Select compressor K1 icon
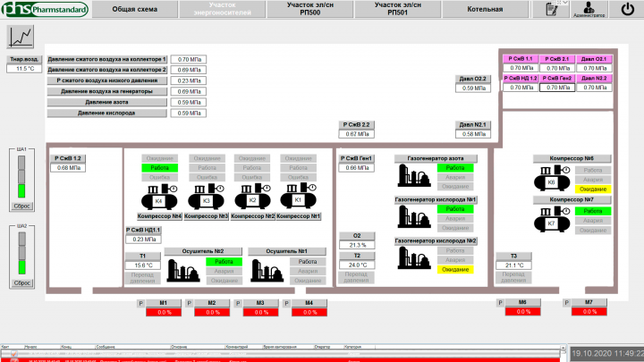 (x=298, y=196)
